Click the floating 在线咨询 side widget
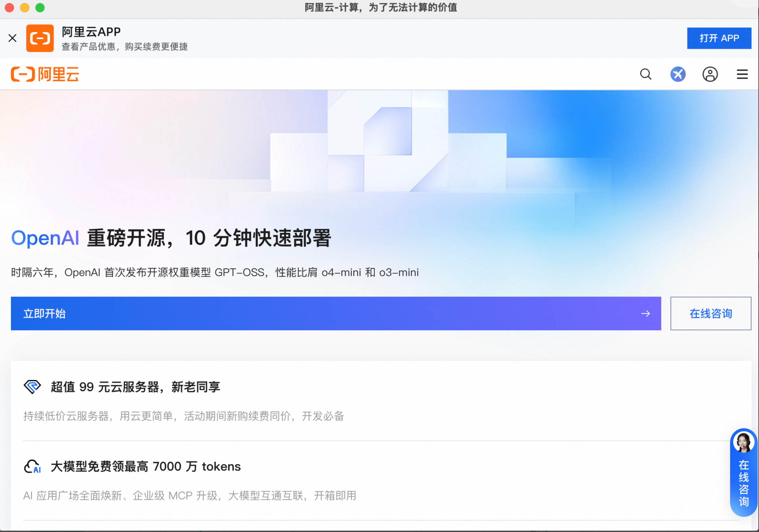 tap(743, 483)
